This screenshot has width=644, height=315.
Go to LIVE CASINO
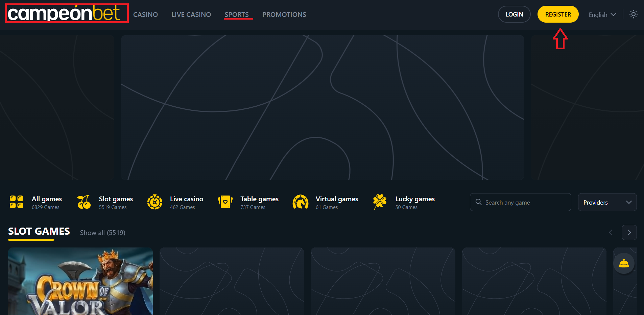(x=191, y=15)
